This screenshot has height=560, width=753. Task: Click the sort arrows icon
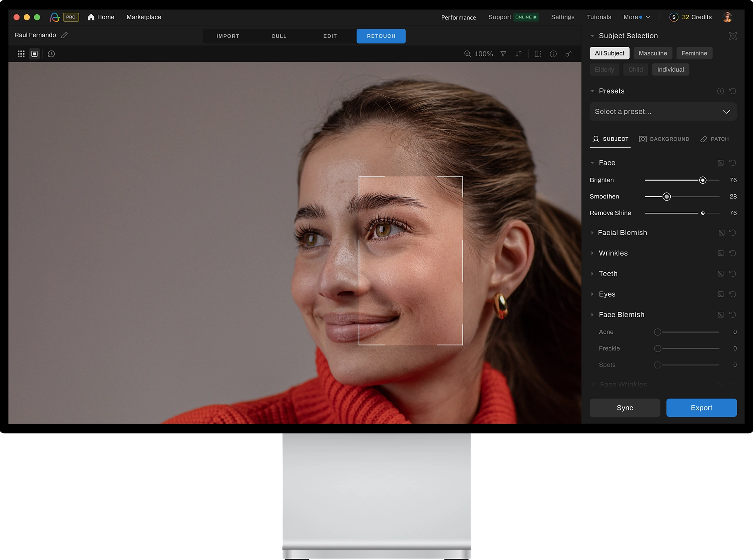[x=518, y=54]
